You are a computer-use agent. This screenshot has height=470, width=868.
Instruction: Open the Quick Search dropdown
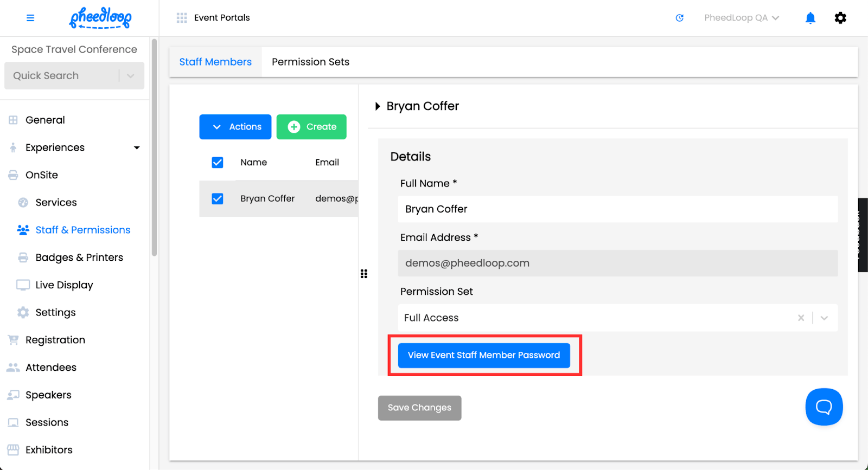point(130,76)
